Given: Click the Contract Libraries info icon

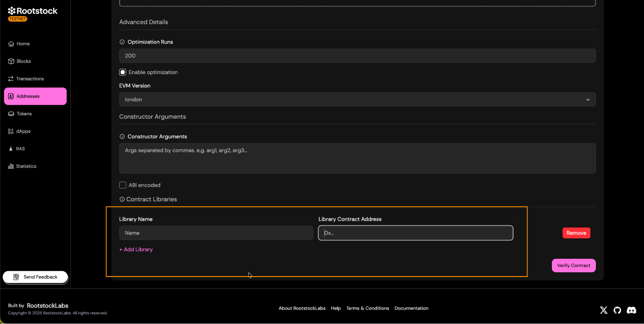Looking at the screenshot, I should (x=122, y=199).
